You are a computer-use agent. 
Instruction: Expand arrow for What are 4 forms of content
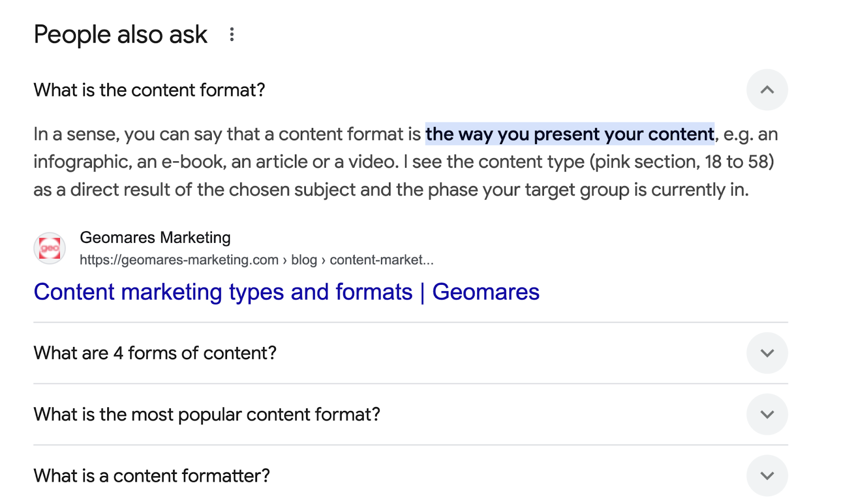tap(767, 353)
